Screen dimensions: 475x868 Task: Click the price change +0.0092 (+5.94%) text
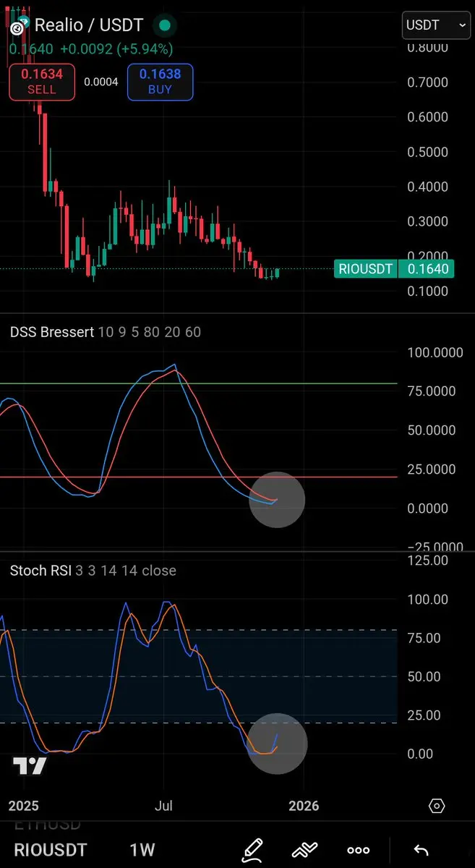tap(116, 49)
